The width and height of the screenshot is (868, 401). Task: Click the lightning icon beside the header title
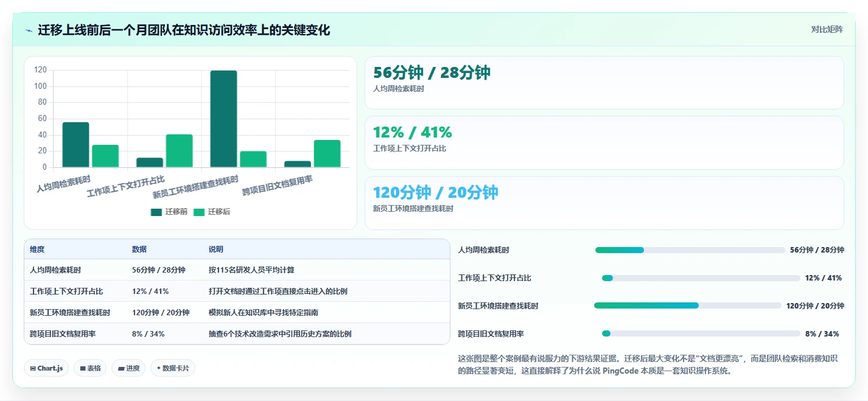coord(29,30)
